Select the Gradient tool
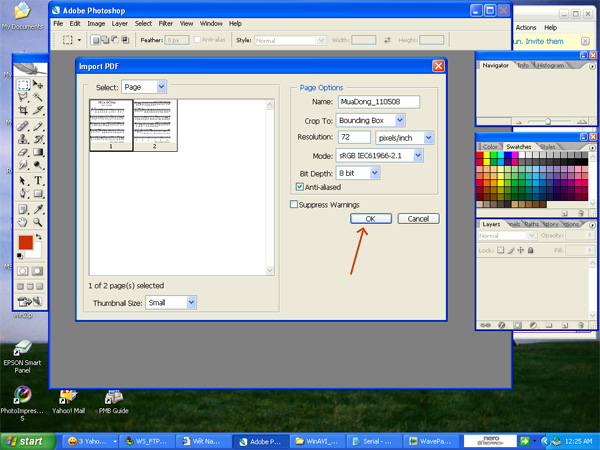 [x=38, y=152]
